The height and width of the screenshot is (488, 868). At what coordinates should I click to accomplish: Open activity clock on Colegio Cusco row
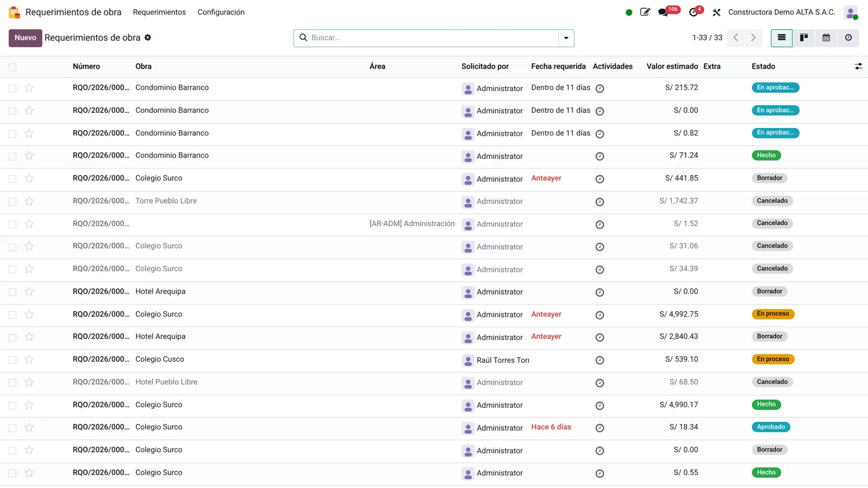click(599, 360)
